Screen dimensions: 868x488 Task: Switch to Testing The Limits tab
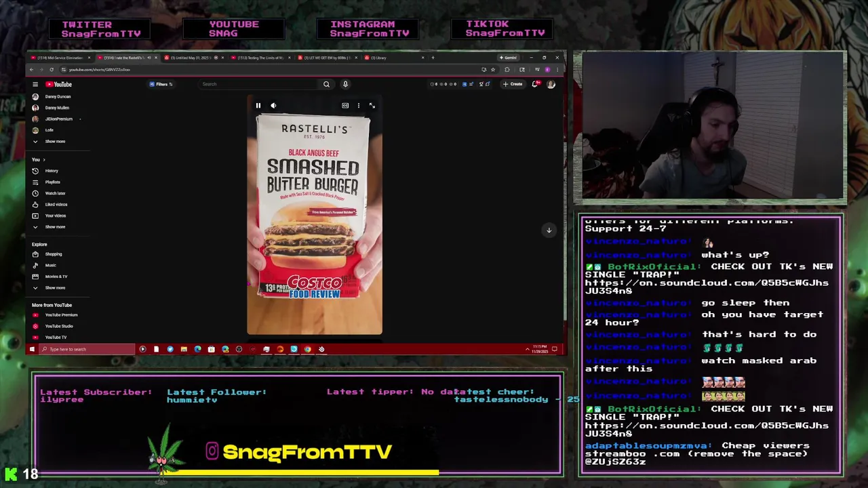pyautogui.click(x=260, y=58)
